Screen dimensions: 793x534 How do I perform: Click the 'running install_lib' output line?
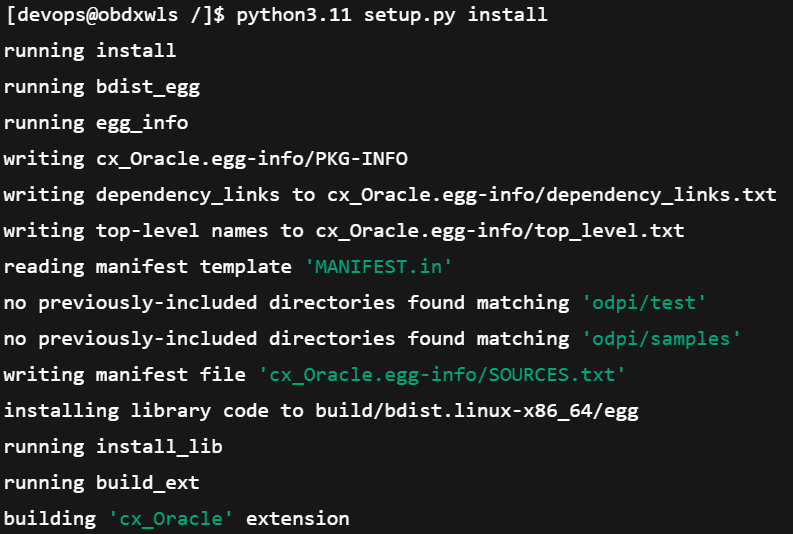point(113,447)
